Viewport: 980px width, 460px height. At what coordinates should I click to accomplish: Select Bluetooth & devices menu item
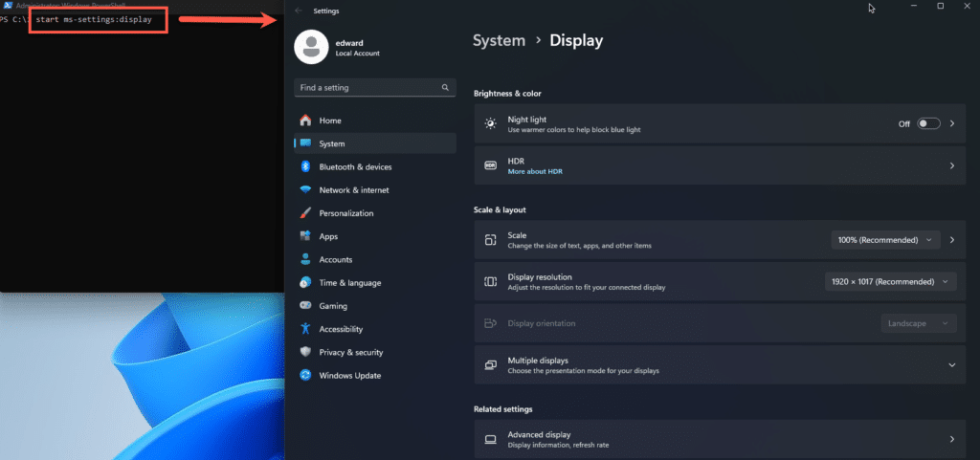375,166
